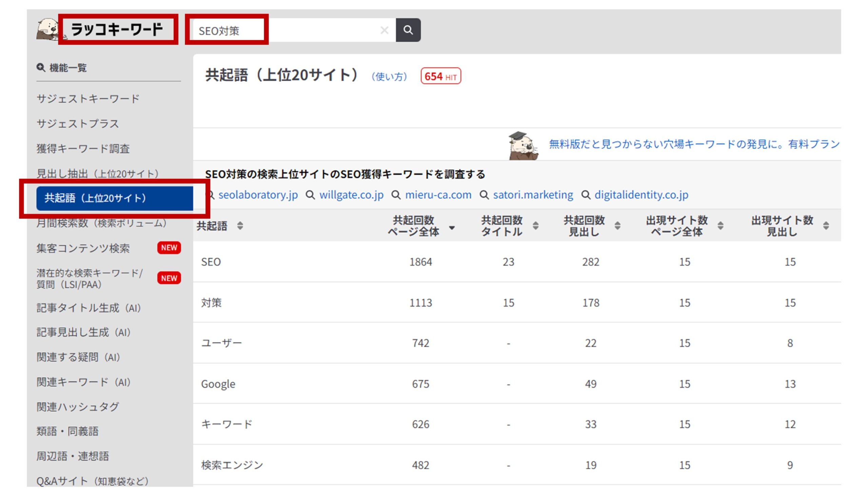The height and width of the screenshot is (496, 868).
Task: Open satori.marketing link
Action: (x=533, y=195)
